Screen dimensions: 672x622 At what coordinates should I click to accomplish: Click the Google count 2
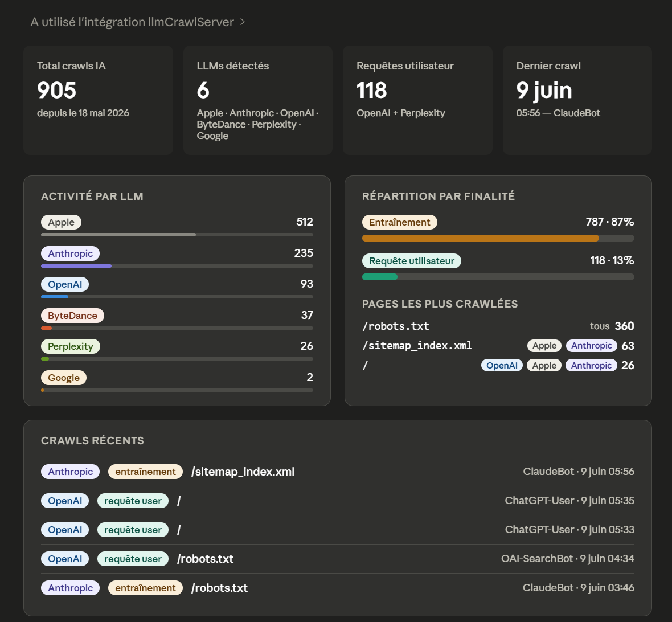(310, 377)
